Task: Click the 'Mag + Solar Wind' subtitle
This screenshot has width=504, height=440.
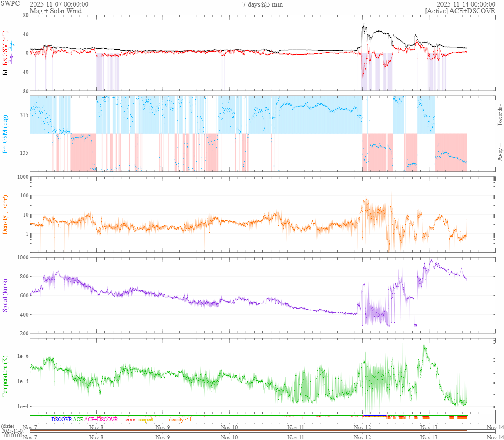Action: [x=56, y=11]
